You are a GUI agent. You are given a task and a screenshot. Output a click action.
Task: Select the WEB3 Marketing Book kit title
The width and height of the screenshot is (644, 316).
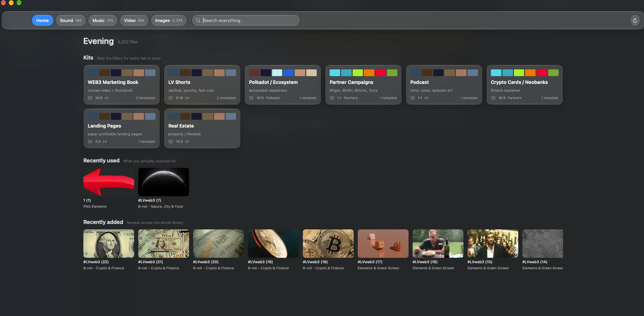pos(113,82)
